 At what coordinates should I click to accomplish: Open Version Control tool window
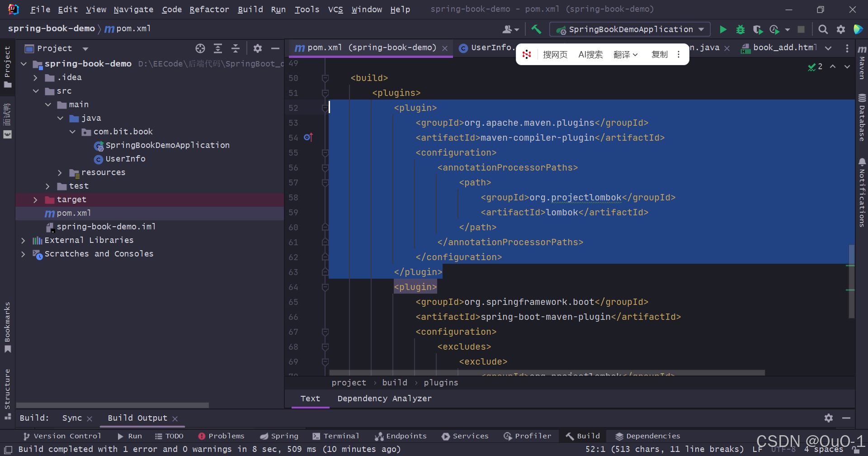click(62, 436)
